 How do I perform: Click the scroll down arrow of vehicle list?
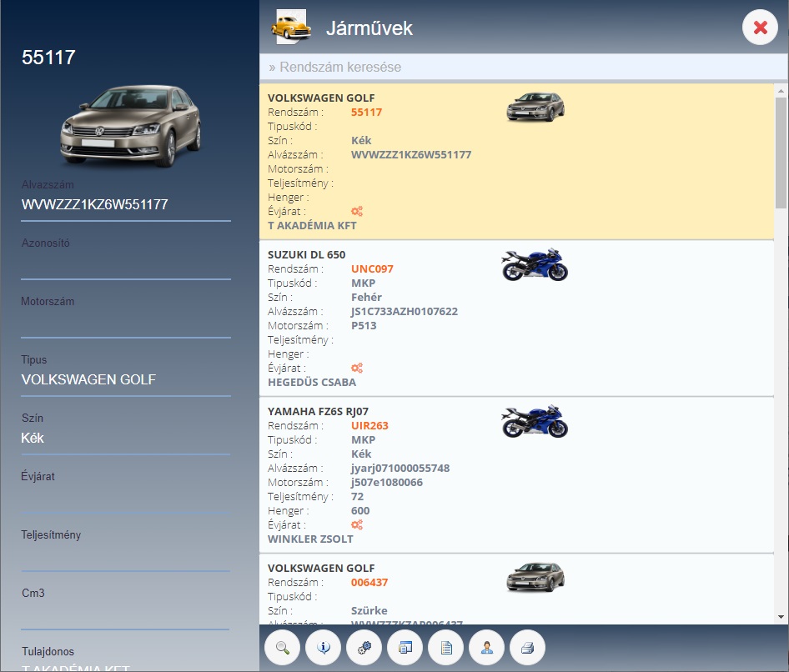(781, 617)
